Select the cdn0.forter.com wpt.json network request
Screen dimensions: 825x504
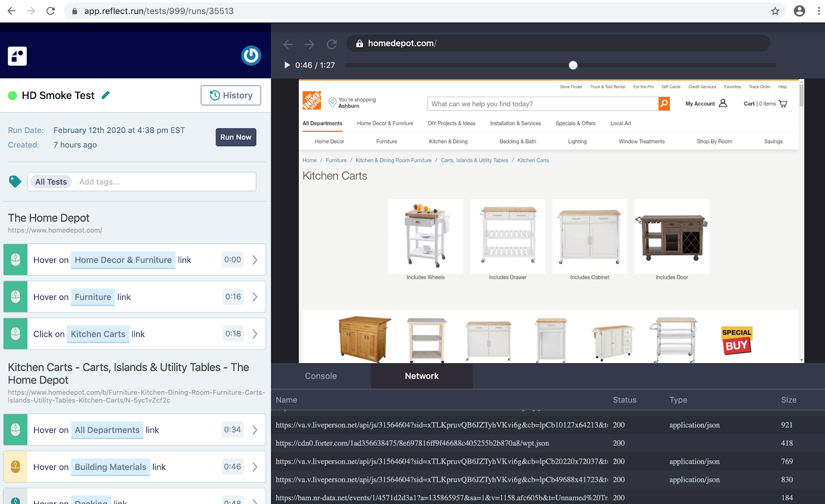tap(548, 443)
